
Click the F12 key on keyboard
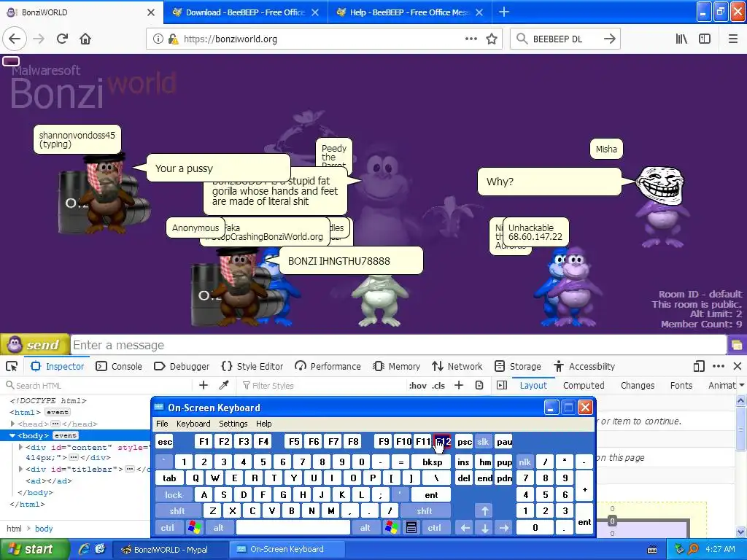443,442
